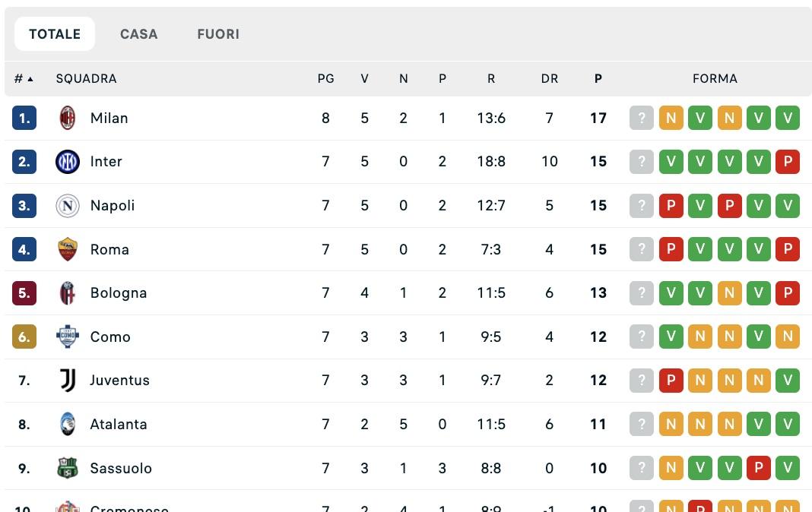Click the Bologna club crest icon
The width and height of the screenshot is (812, 512).
click(68, 293)
